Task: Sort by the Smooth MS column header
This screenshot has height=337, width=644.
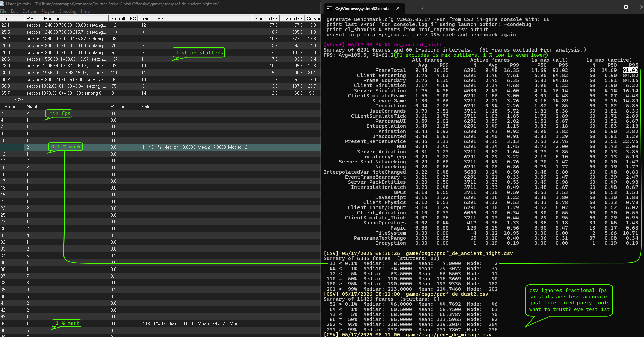Action: [x=266, y=18]
